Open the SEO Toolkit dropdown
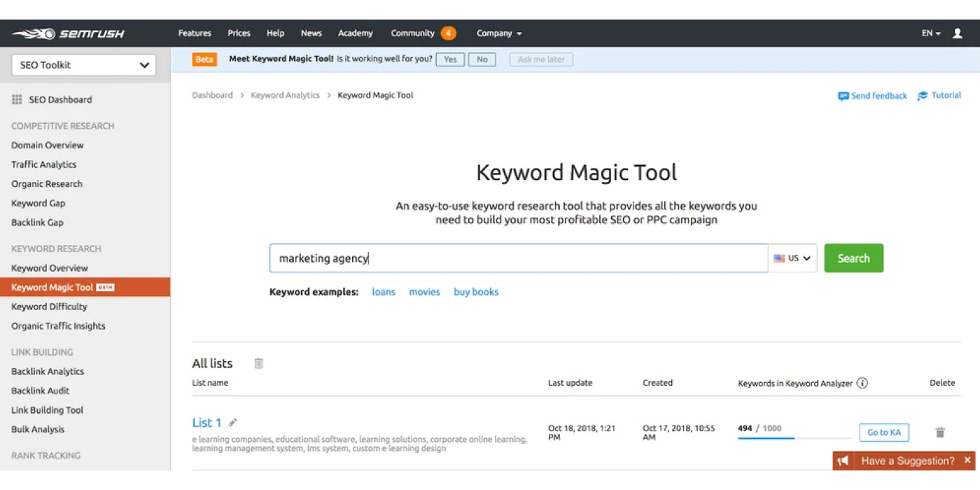The image size is (980, 490). coord(84,65)
